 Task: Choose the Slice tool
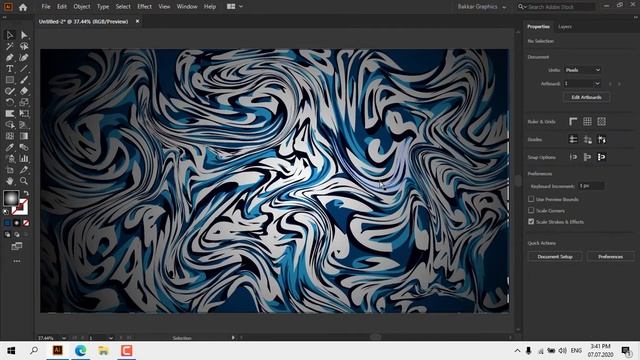[x=24, y=169]
